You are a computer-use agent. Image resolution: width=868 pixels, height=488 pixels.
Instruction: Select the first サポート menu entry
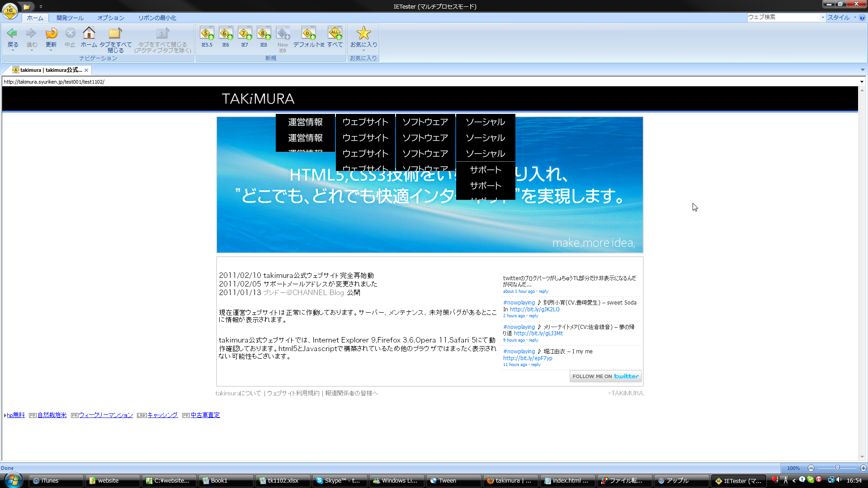486,170
